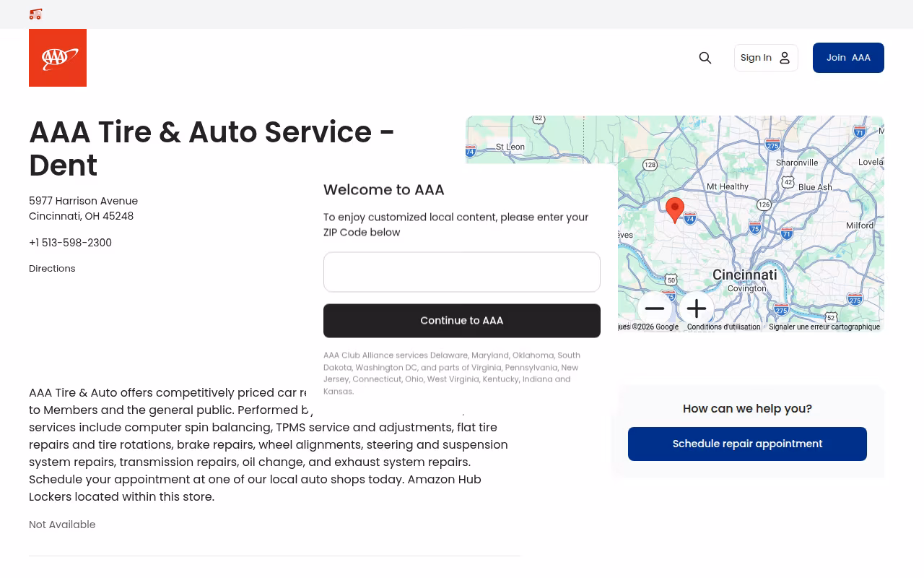Click the red location pin on map

click(x=675, y=210)
